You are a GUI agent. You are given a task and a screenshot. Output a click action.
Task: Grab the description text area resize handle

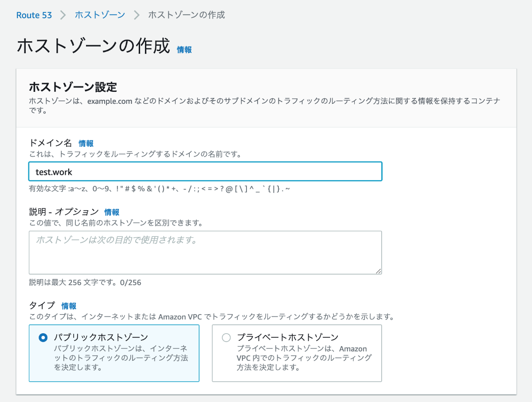coord(379,271)
